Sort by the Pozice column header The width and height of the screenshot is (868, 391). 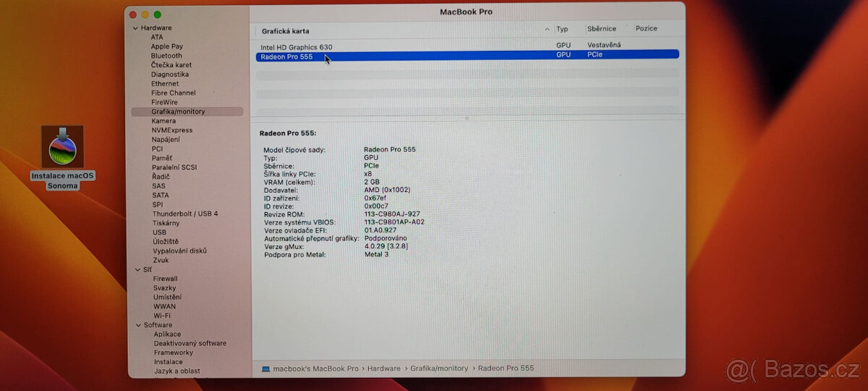point(647,29)
